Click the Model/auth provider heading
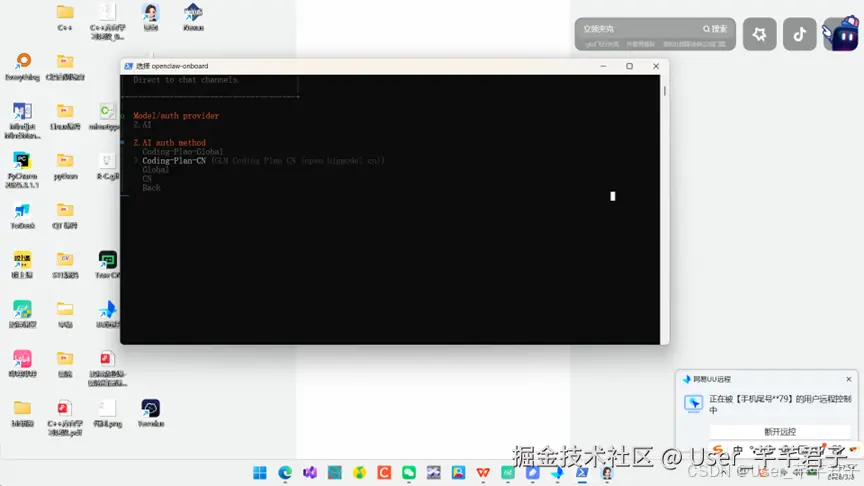The image size is (864, 486). pos(176,116)
